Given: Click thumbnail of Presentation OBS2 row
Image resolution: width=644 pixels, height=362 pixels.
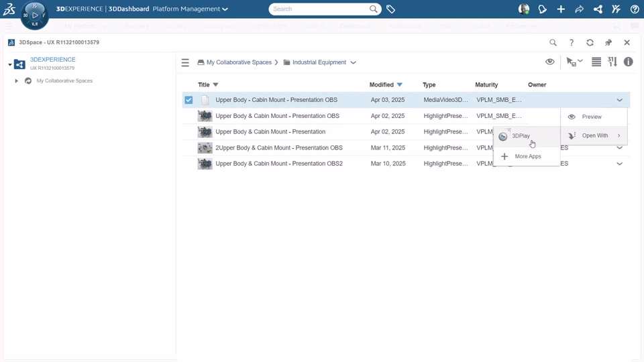Looking at the screenshot, I should click(205, 164).
